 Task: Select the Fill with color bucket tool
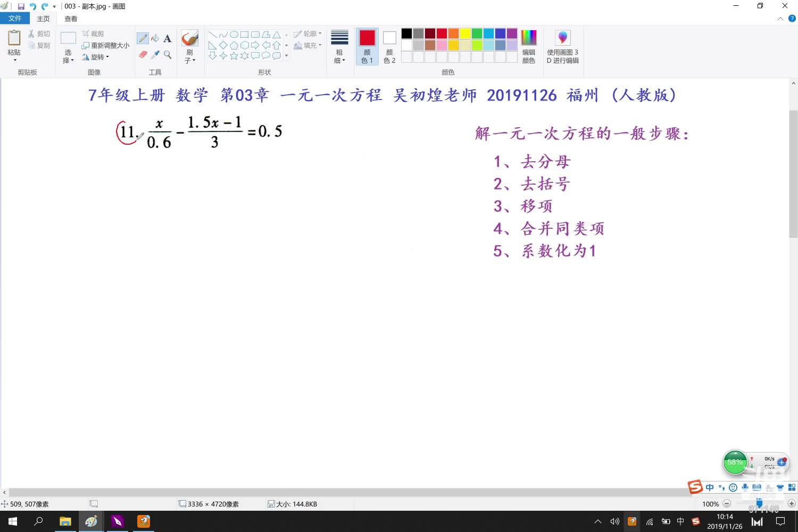coord(155,38)
